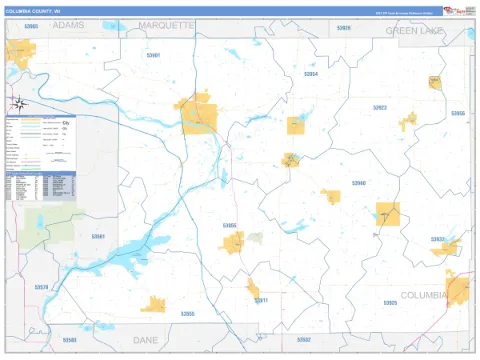Viewport: 480px width, 360px height.
Task: Select ZIP code label 53955
Action: coord(230,226)
